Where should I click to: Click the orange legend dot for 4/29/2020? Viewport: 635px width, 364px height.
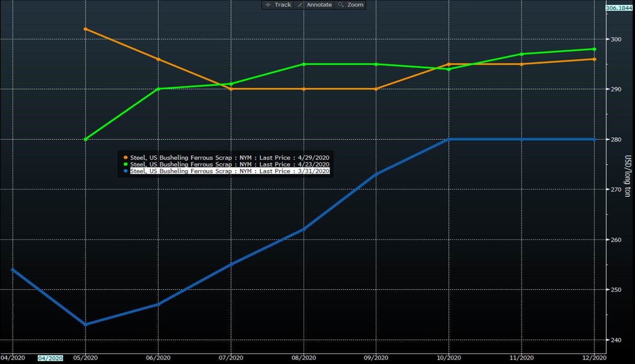point(126,157)
